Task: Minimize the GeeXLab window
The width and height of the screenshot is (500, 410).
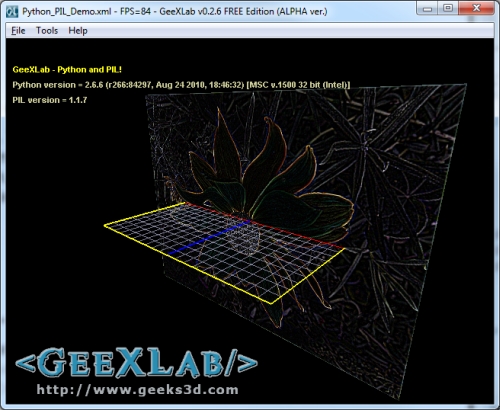Action: pyautogui.click(x=428, y=9)
